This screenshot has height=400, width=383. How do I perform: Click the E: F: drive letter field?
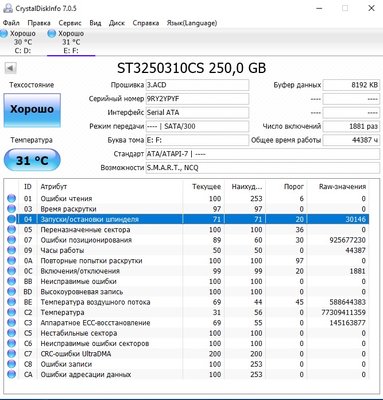(x=197, y=140)
